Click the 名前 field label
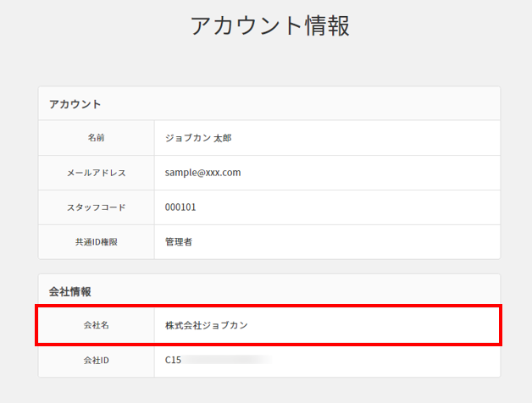This screenshot has width=532, height=403. (96, 138)
